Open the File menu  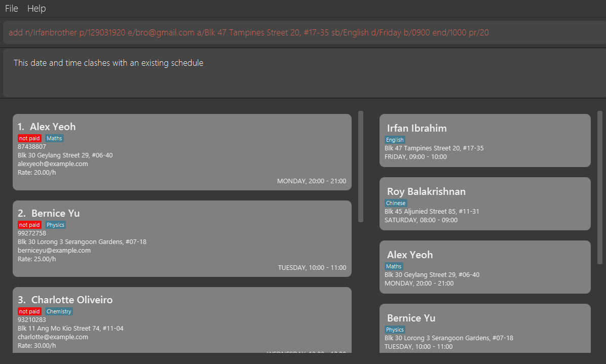[x=12, y=8]
